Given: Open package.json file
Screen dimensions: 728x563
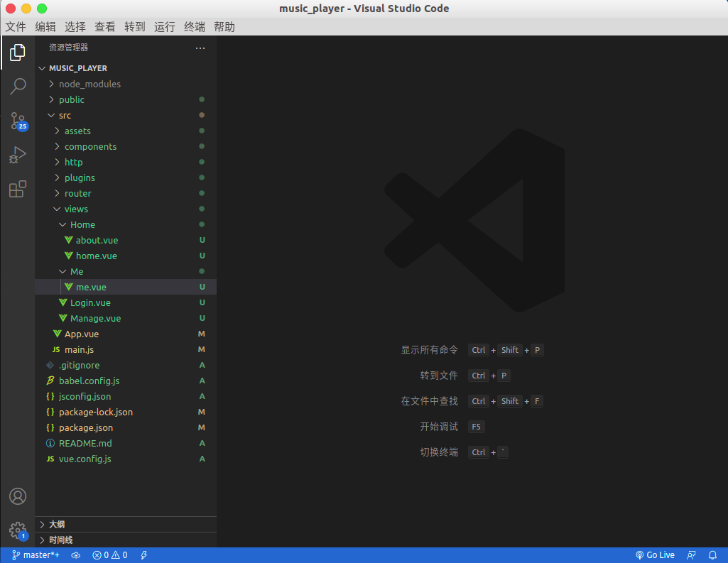Looking at the screenshot, I should click(126, 427).
